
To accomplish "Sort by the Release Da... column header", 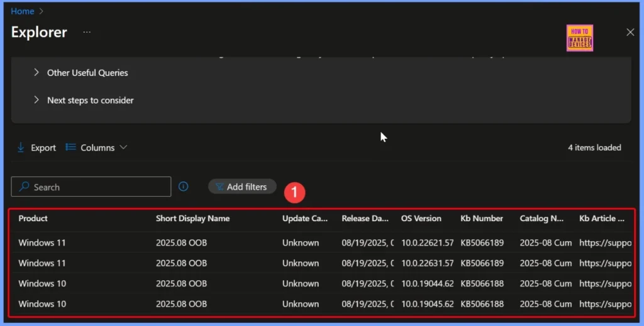I will (365, 218).
